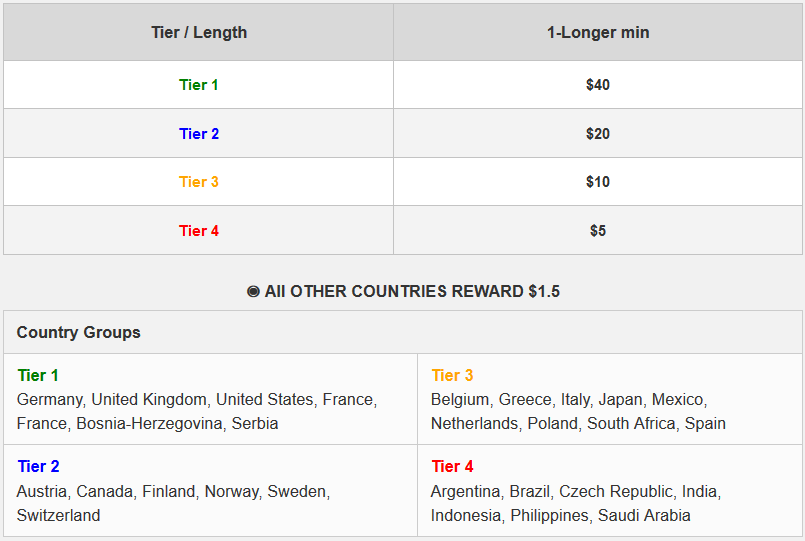Click orange Tier 3 label in pricing table

click(x=199, y=182)
